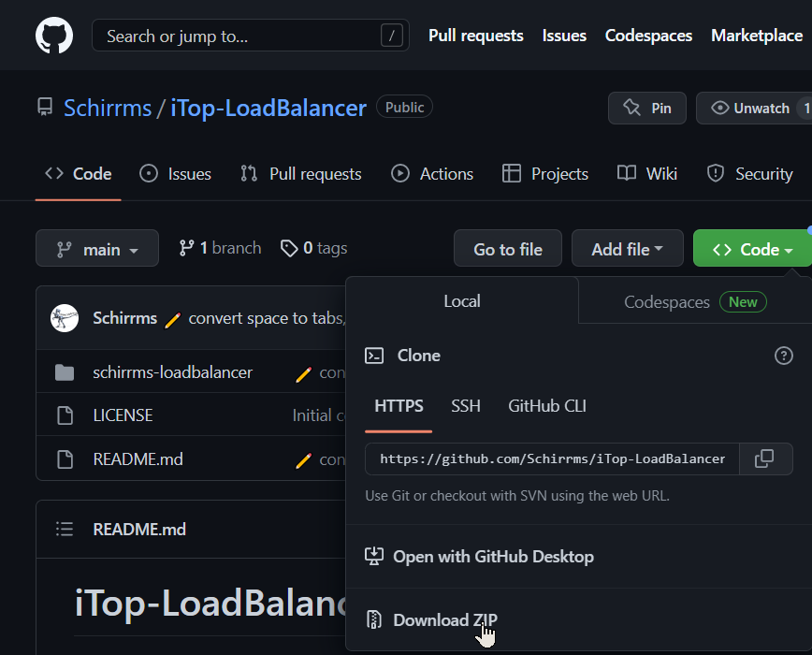Click the convert space to tabs commit message
The image size is (812, 655).
pos(267,318)
